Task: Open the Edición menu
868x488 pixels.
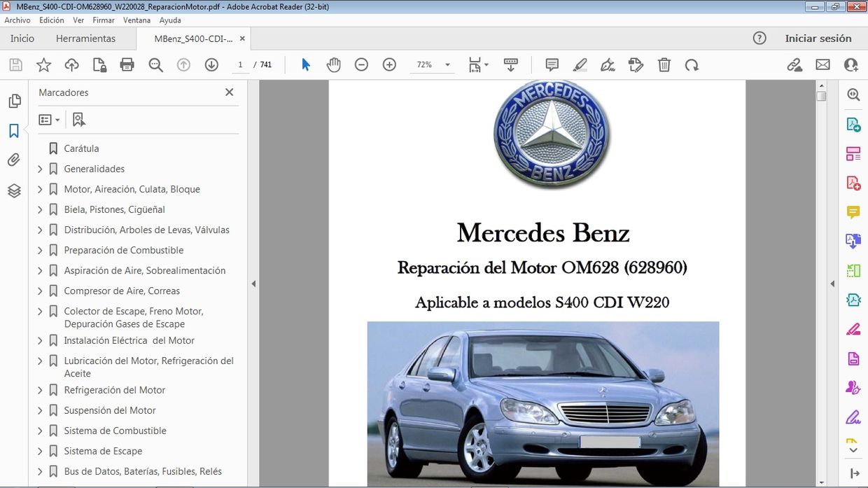Action: coord(51,20)
